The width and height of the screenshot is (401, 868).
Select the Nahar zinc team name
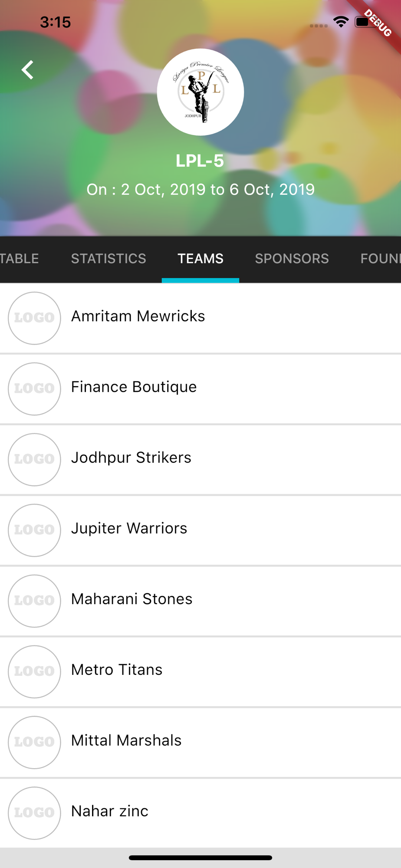[x=110, y=811]
